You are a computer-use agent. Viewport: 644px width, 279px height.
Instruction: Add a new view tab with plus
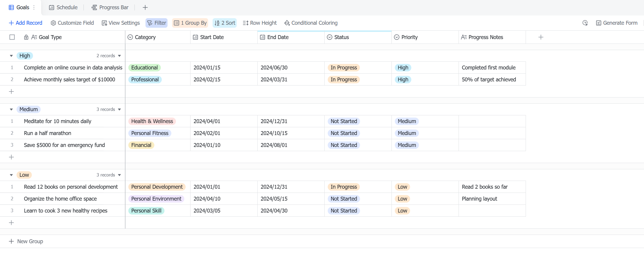click(145, 7)
